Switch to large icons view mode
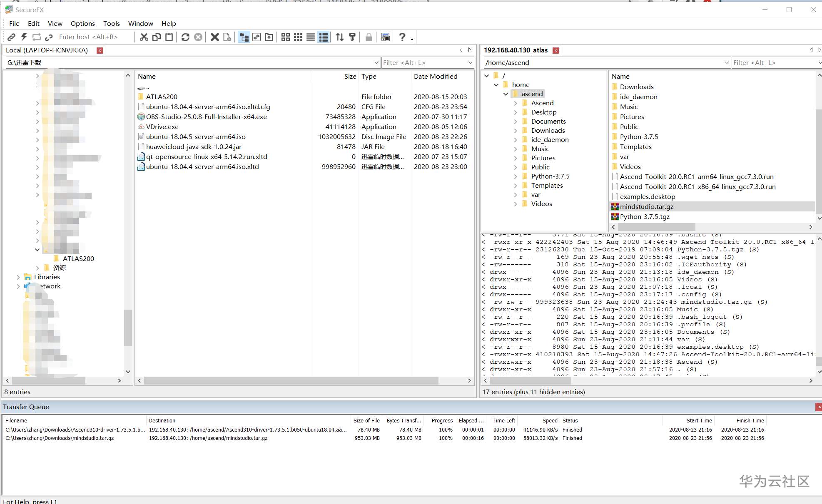The height and width of the screenshot is (504, 822). (285, 37)
